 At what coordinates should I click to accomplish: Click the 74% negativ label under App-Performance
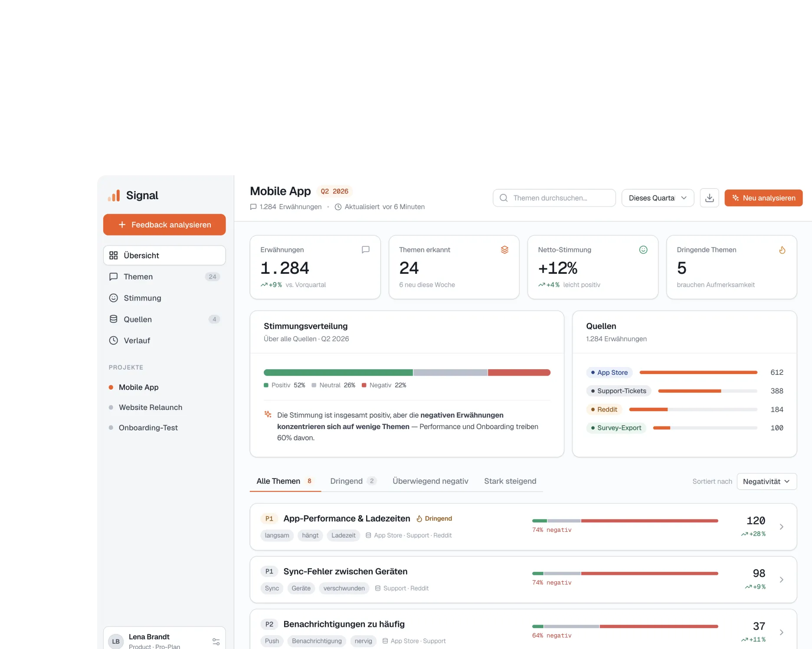coord(552,530)
